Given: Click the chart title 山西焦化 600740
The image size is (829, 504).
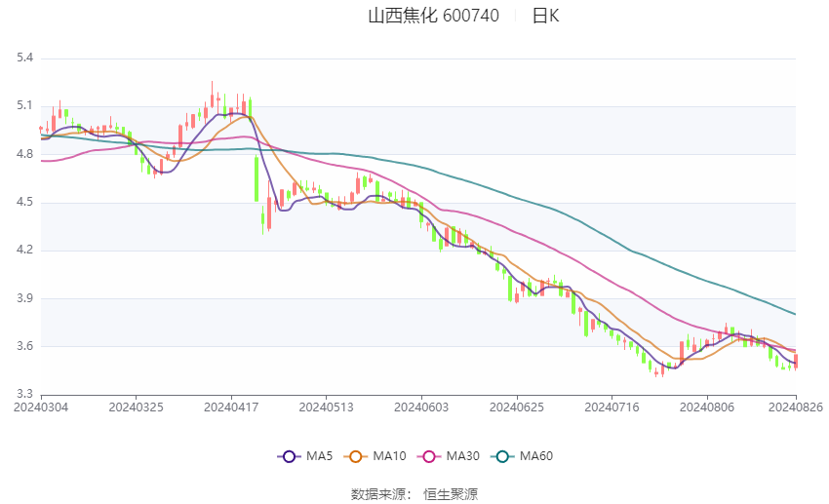Looking at the screenshot, I should (x=434, y=16).
